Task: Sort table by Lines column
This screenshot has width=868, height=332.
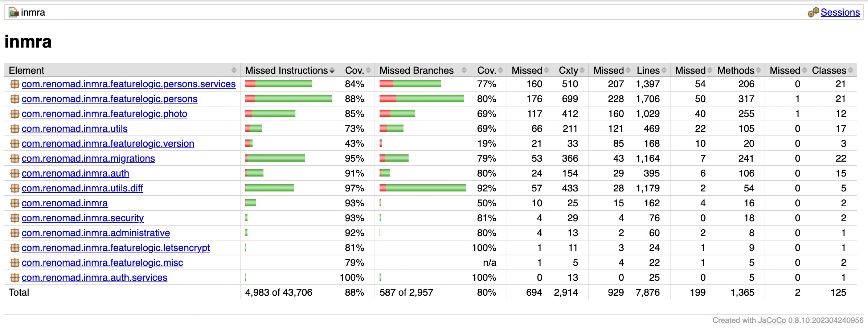Action: coord(648,70)
